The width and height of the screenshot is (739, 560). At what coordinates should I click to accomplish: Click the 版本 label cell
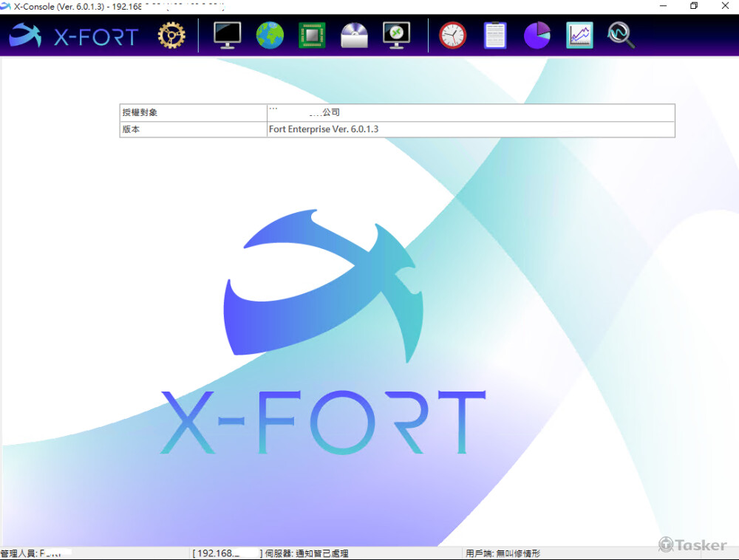coord(193,129)
